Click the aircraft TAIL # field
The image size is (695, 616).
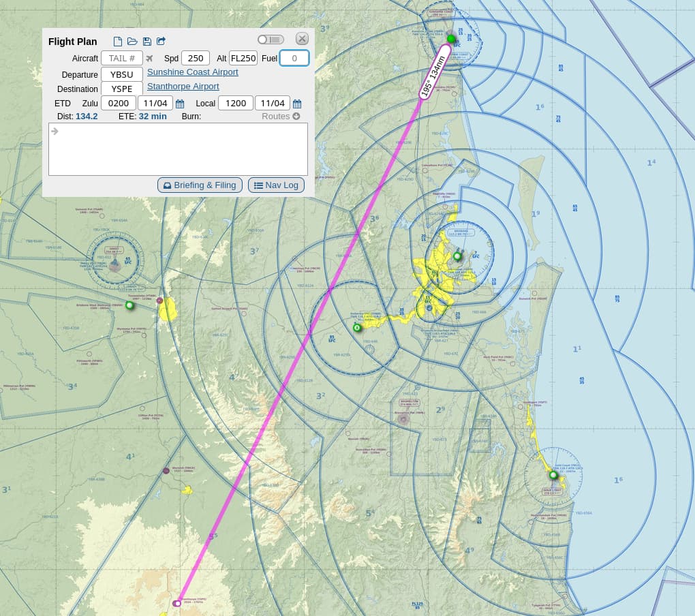click(122, 59)
